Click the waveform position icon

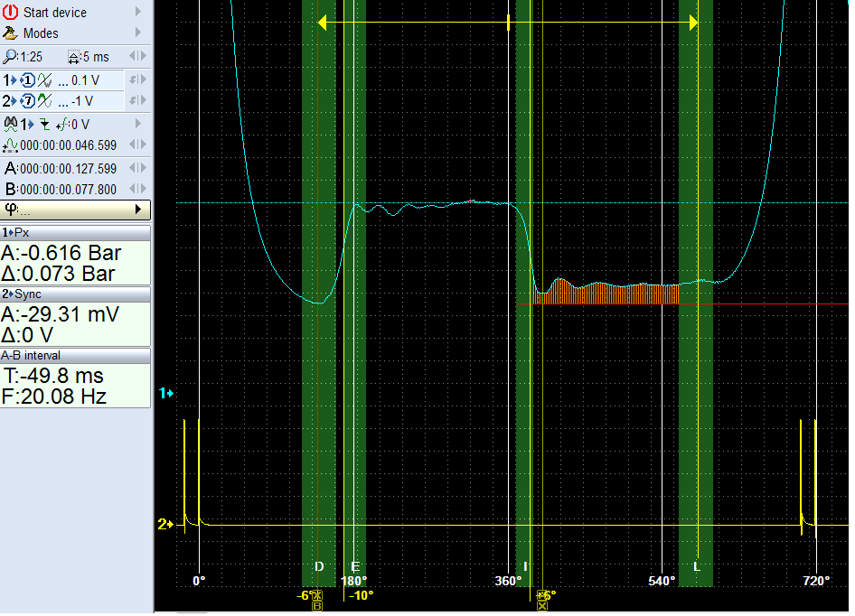click(10, 145)
